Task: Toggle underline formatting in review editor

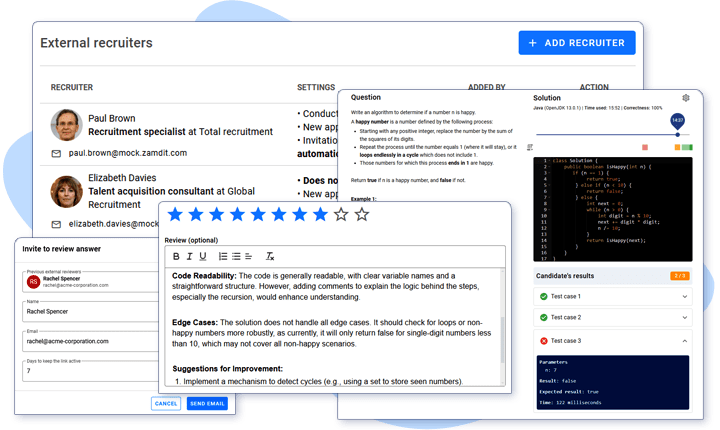Action: click(x=202, y=256)
